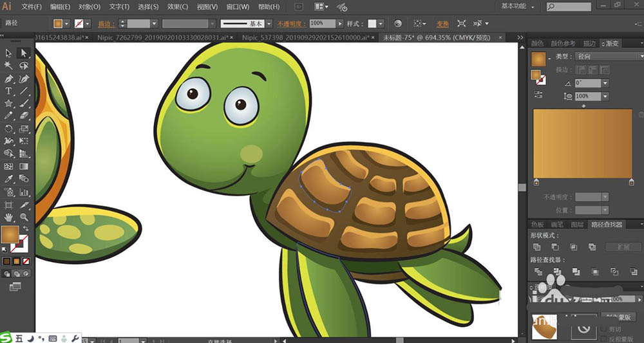Swap fill and stroke colors arrow
Screen dimensions: 644x343
click(26, 228)
